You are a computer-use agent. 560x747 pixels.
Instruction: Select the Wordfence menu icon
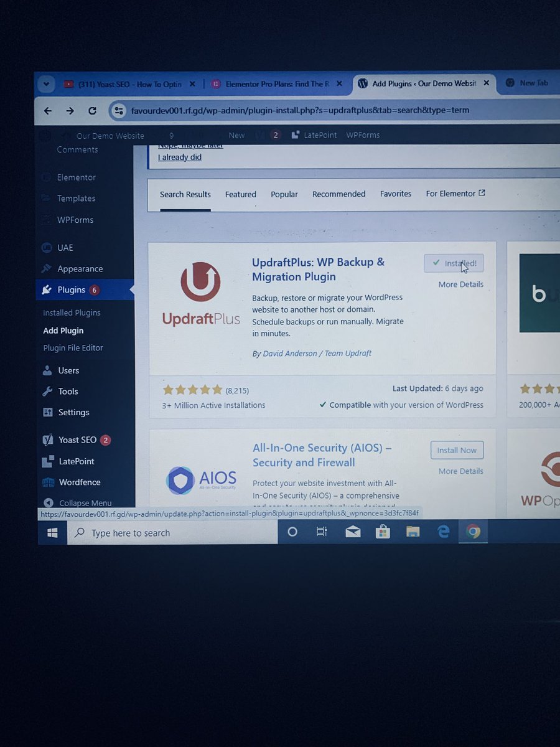click(x=48, y=482)
